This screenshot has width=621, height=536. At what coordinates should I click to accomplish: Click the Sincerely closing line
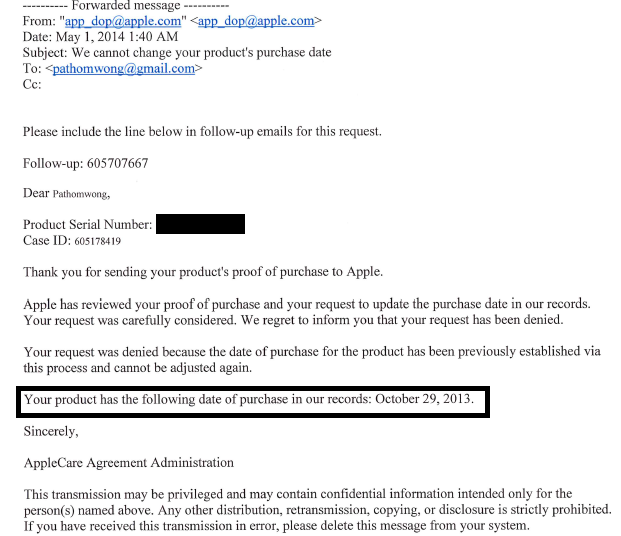click(x=51, y=431)
